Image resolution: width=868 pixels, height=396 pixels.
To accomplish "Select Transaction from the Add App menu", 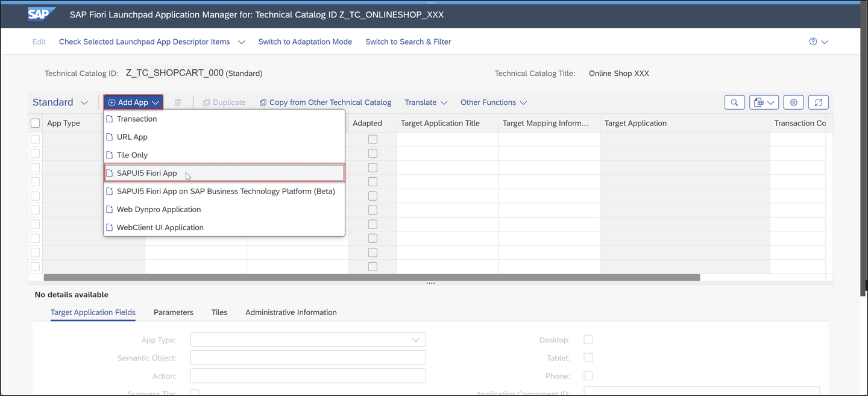I will (224, 119).
